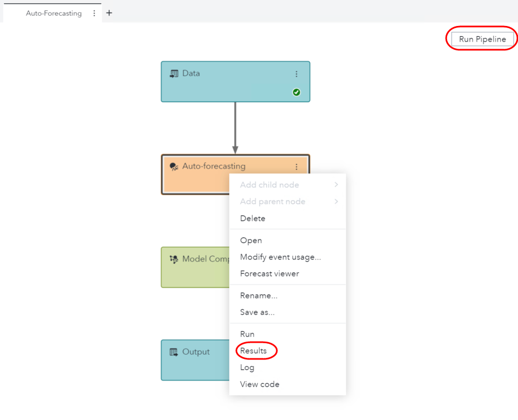This screenshot has height=420, width=518.
Task: Choose Results from the context menu
Action: pos(254,351)
